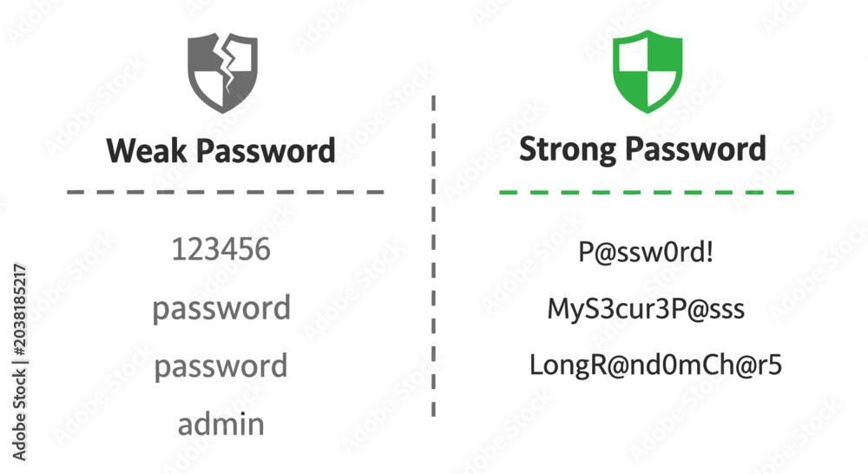
Task: Click the green checkered shield icon
Action: point(648,71)
